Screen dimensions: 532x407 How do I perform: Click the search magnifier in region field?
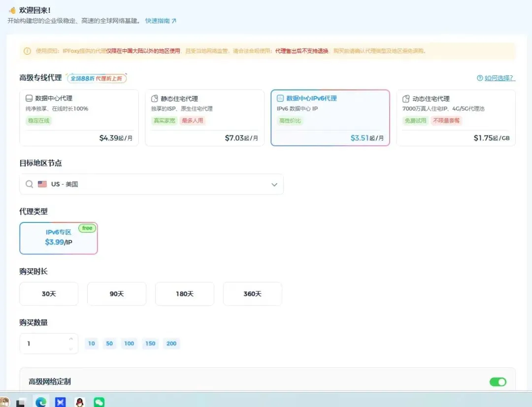pos(30,184)
